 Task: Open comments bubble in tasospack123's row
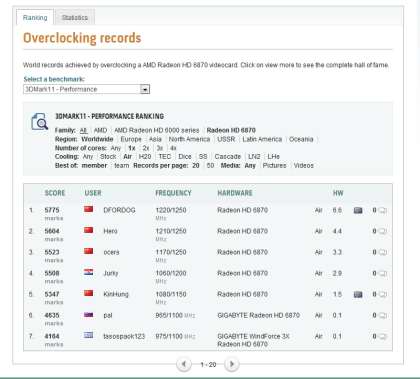[383, 336]
